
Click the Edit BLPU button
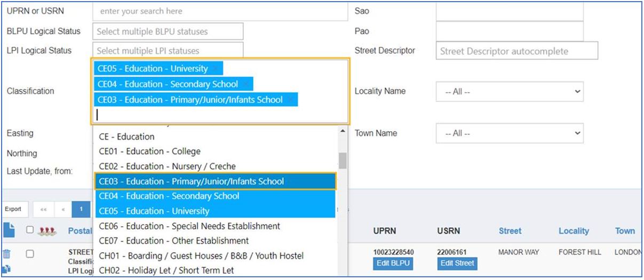coord(394,263)
